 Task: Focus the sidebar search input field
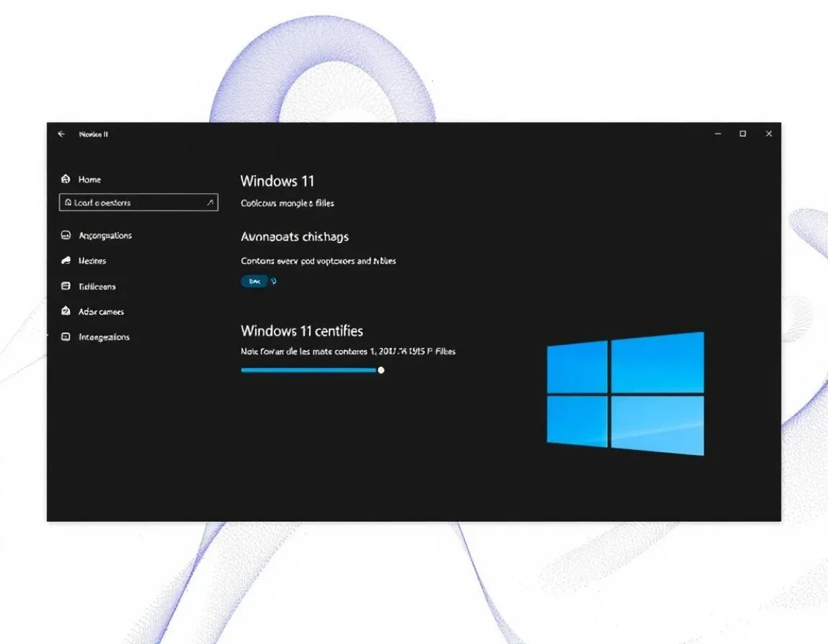(139, 202)
